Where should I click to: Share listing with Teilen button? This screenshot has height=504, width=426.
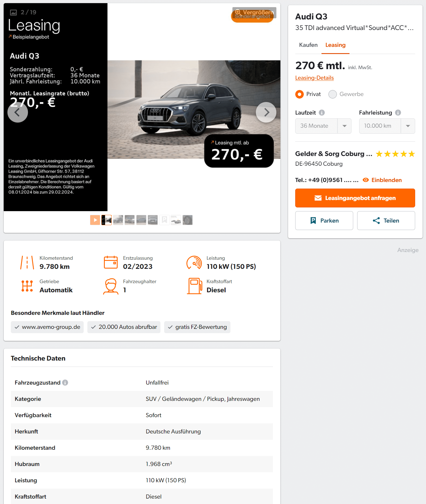(x=386, y=221)
